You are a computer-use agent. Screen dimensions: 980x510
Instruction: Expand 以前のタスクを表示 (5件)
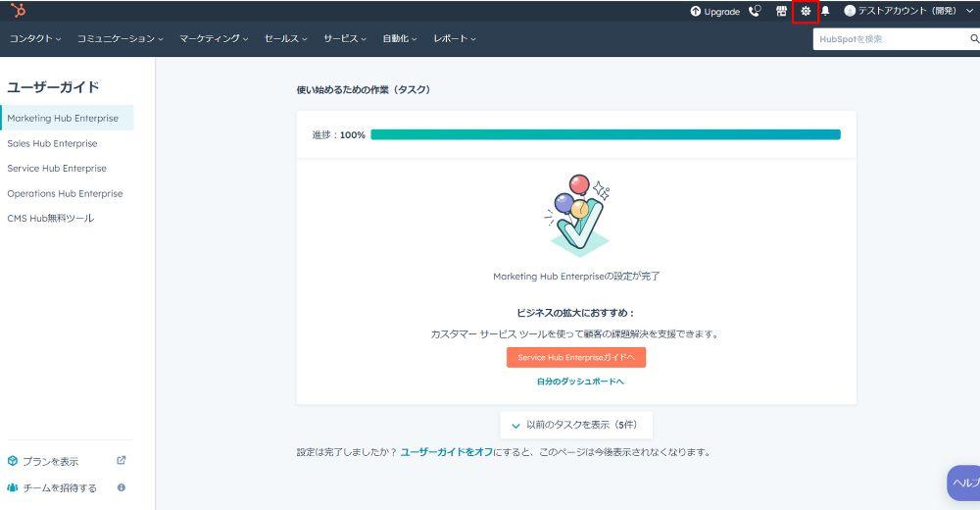pyautogui.click(x=576, y=425)
